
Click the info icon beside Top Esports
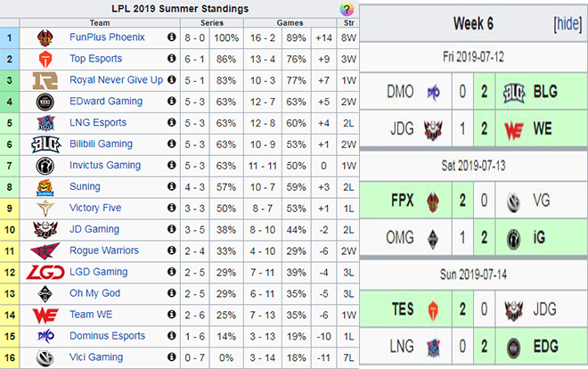tap(172, 58)
